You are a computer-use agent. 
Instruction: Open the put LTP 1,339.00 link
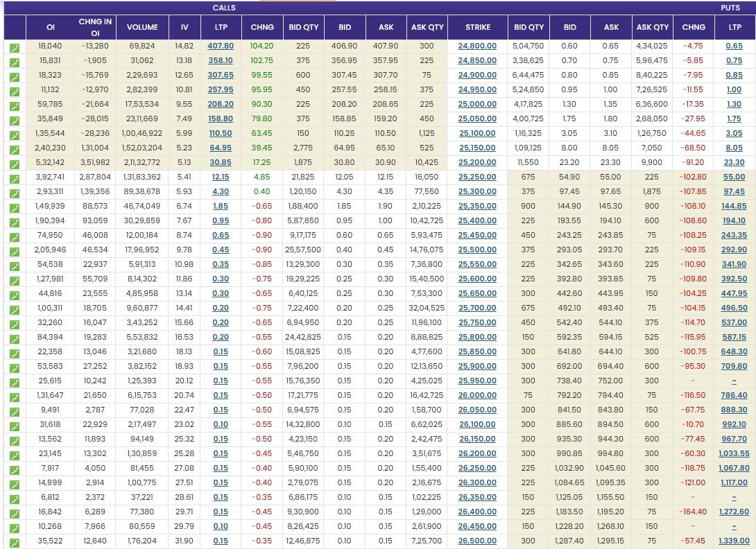click(x=735, y=541)
